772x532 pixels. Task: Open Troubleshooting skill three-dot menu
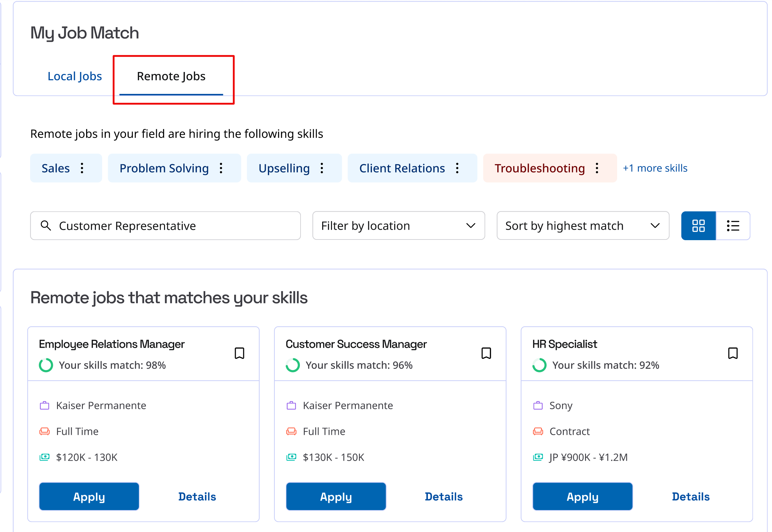[597, 168]
